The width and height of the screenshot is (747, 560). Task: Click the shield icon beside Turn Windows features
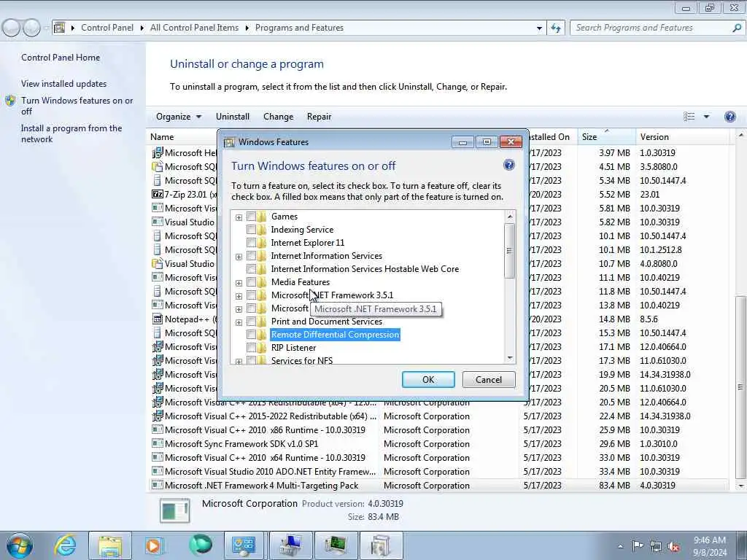click(10, 101)
